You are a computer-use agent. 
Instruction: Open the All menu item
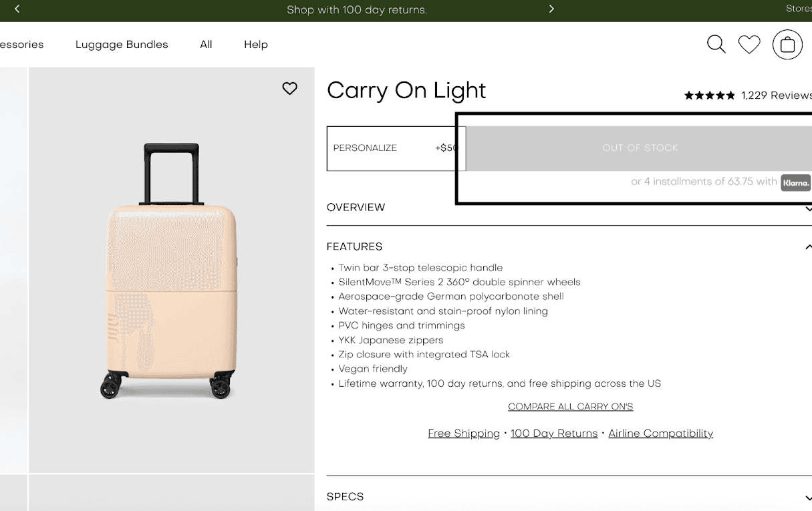click(206, 45)
